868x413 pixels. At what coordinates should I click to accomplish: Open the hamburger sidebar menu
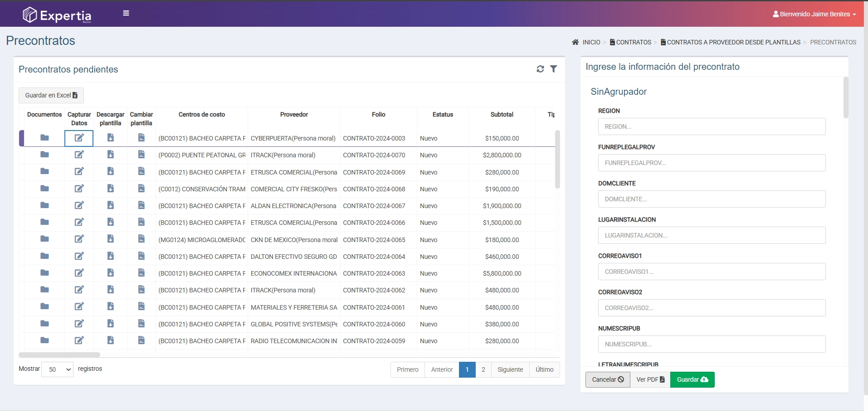126,13
